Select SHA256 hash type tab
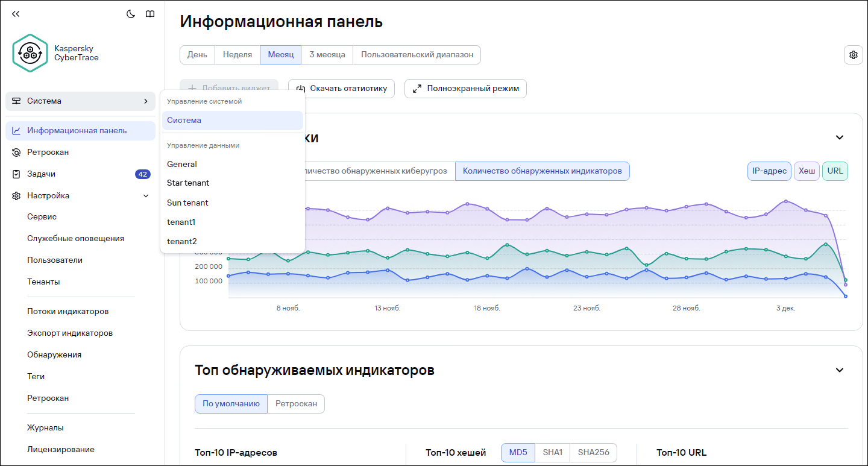 (x=593, y=453)
